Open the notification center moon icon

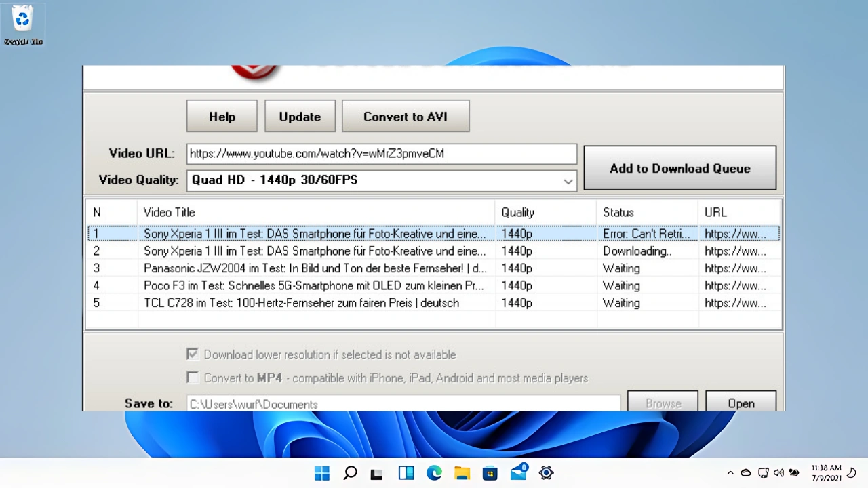pos(852,472)
